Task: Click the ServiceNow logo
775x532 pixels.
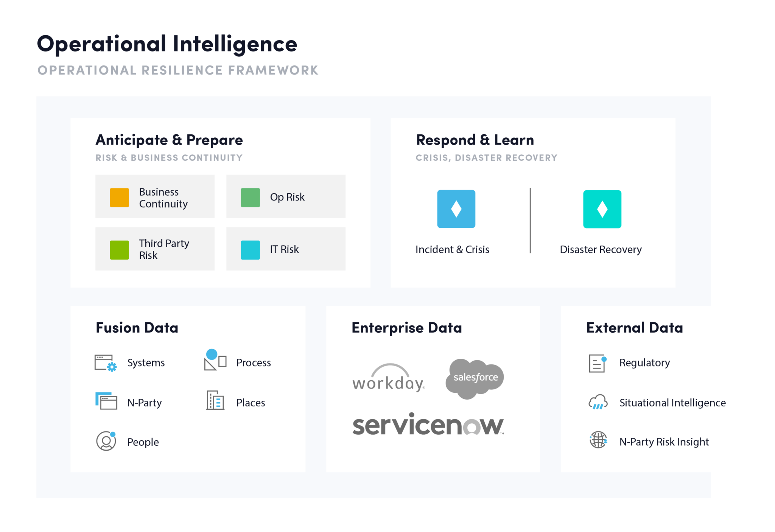Action: (x=428, y=425)
